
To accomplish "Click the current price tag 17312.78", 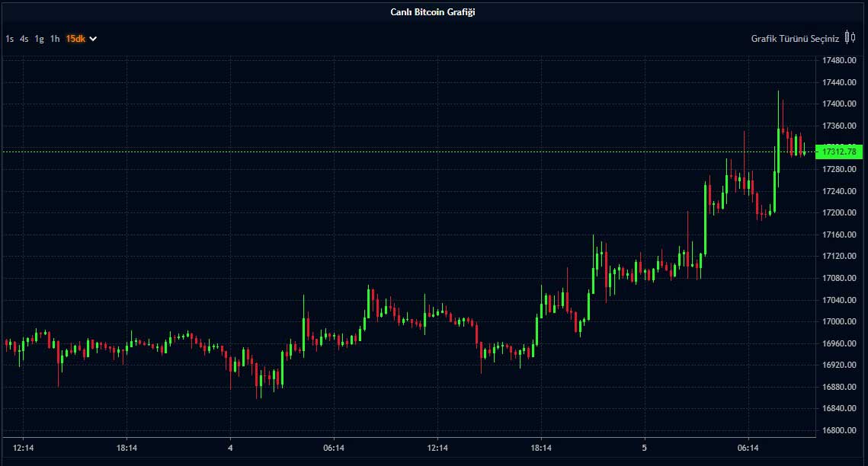I will [839, 152].
